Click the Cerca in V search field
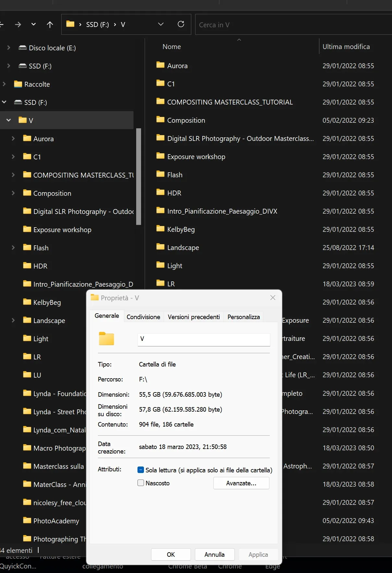Image resolution: width=392 pixels, height=573 pixels. click(293, 25)
